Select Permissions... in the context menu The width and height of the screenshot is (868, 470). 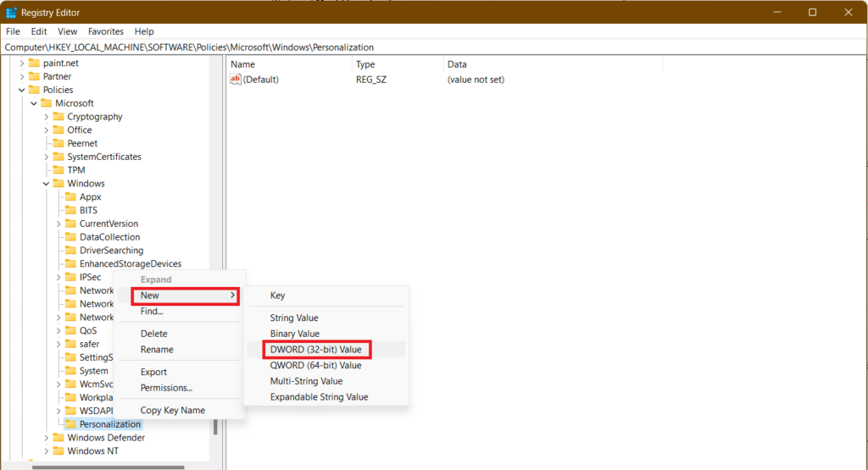166,388
